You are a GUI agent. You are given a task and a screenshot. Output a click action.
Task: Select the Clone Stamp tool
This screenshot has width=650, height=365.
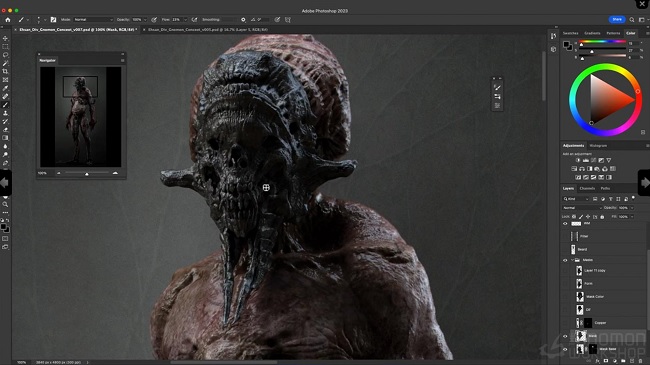pos(5,113)
